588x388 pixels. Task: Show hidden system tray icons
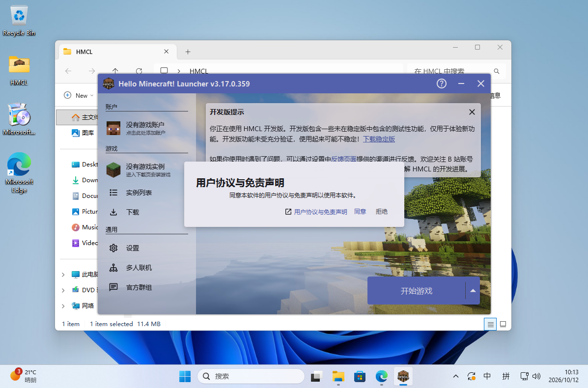[456, 376]
